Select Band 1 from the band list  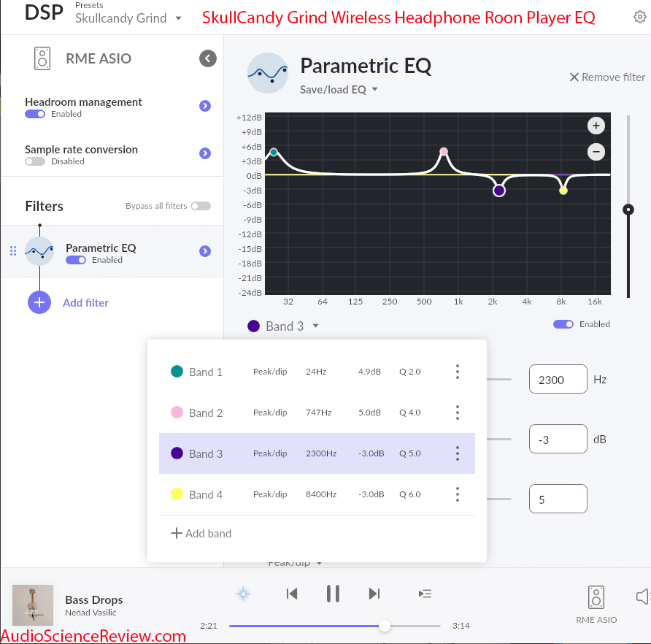[317, 372]
